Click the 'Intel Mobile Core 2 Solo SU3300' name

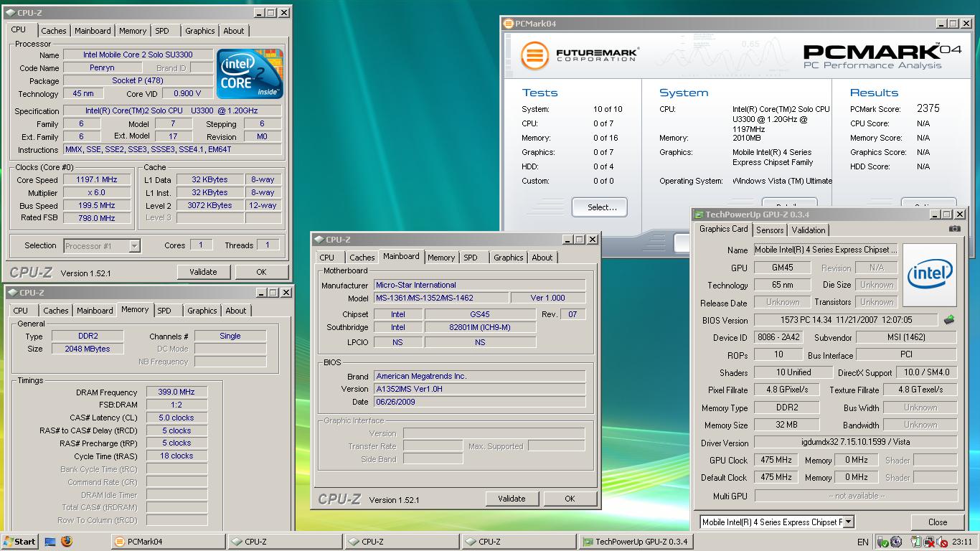(x=138, y=55)
